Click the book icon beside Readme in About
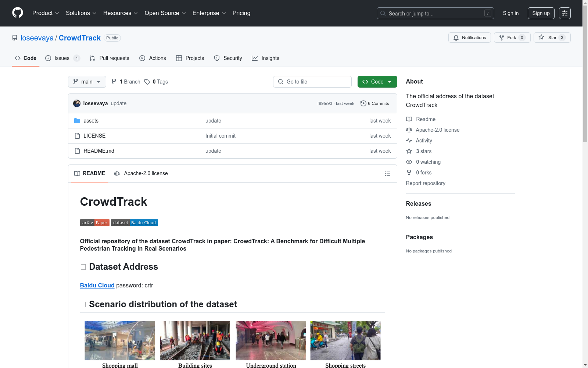 point(409,119)
